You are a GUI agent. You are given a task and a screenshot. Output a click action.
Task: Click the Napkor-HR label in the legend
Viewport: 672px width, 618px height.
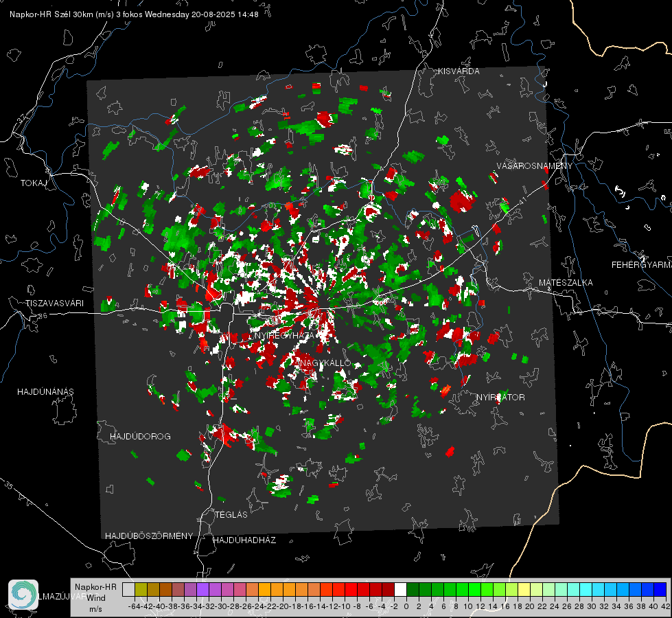(x=95, y=587)
